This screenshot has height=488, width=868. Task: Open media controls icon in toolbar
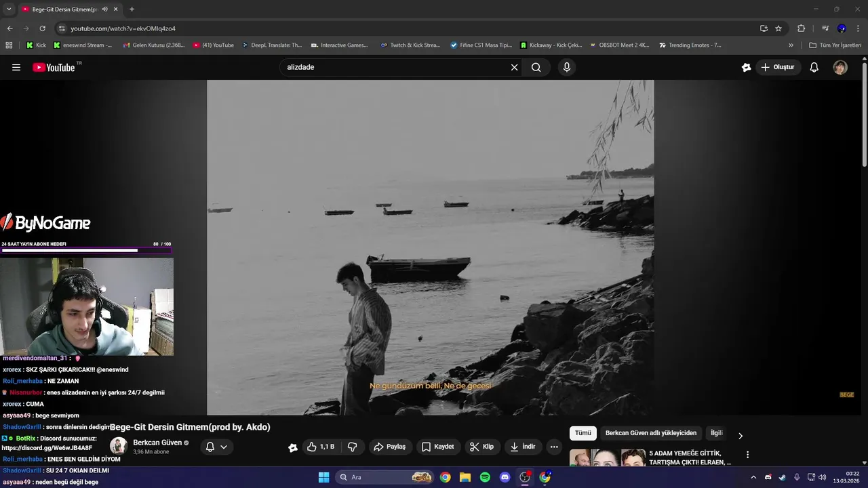pos(825,28)
